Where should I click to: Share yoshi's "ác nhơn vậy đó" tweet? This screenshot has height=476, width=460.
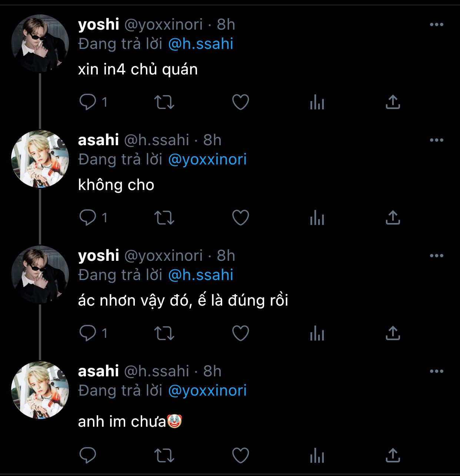coord(393,333)
